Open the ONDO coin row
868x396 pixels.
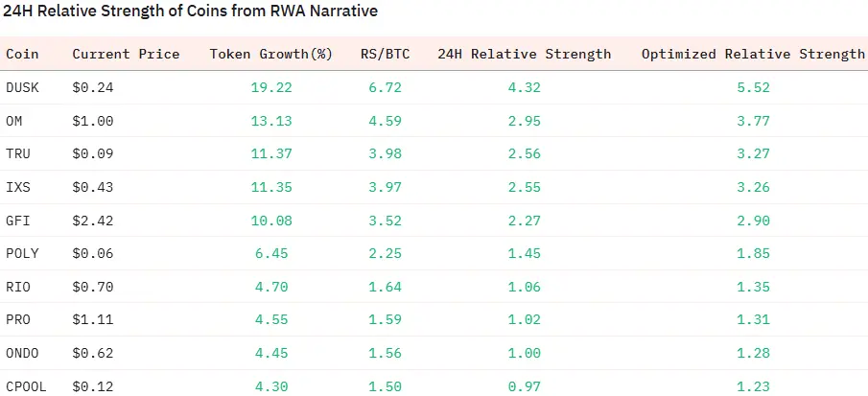tap(23, 355)
